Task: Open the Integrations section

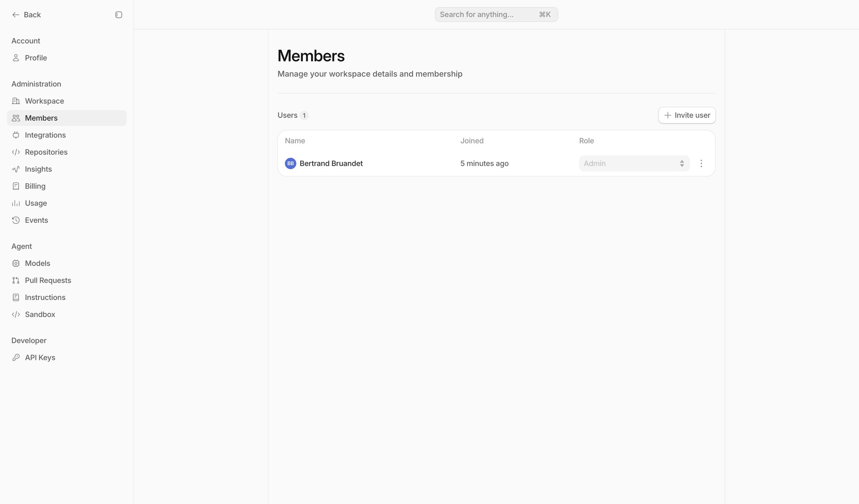Action: (x=67, y=135)
